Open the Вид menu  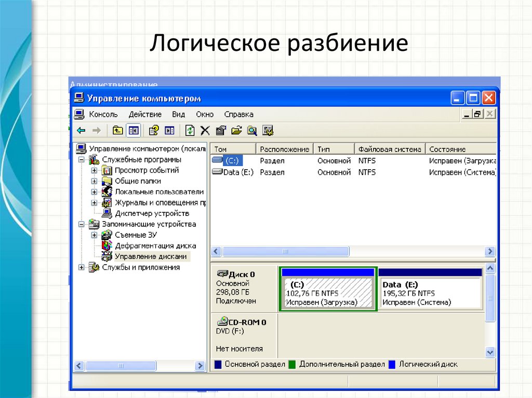tap(178, 114)
